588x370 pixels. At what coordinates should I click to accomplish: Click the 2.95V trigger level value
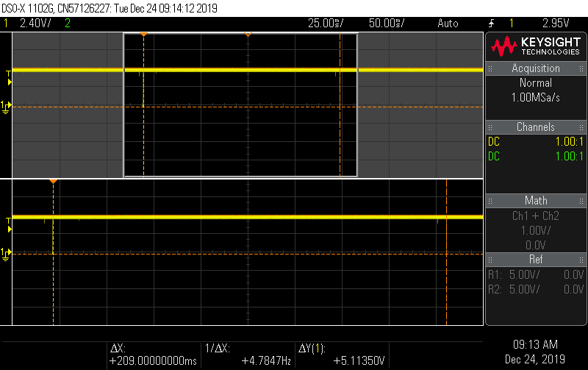coord(556,24)
